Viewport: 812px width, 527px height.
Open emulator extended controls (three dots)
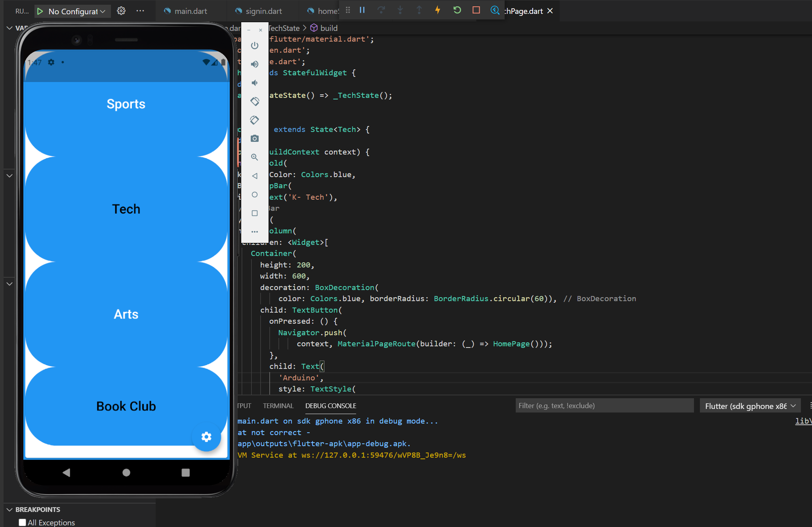click(x=255, y=232)
